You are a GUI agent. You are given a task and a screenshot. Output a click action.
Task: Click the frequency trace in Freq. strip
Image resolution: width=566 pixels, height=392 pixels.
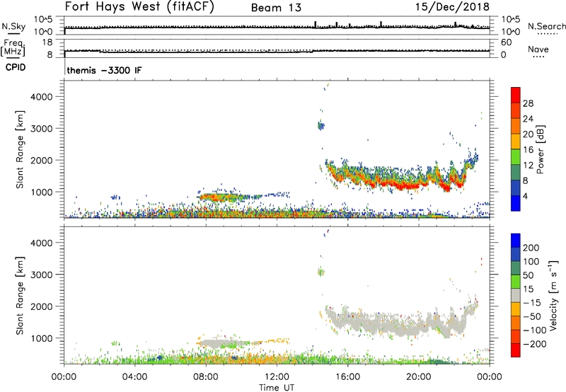click(277, 51)
